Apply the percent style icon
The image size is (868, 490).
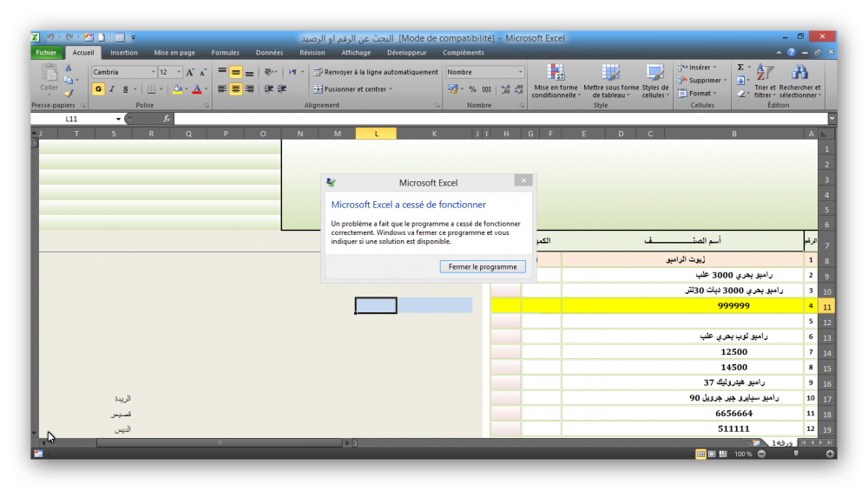pos(473,89)
